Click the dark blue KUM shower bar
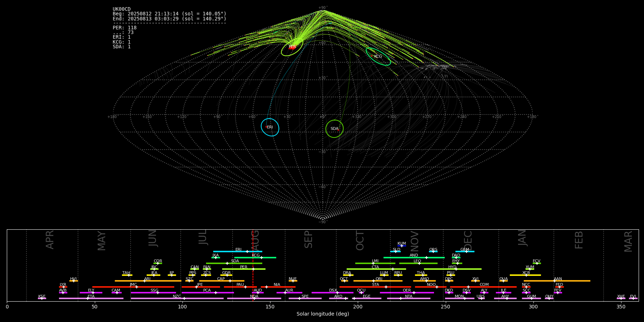Screen dimensions: 644x322 click(402, 246)
